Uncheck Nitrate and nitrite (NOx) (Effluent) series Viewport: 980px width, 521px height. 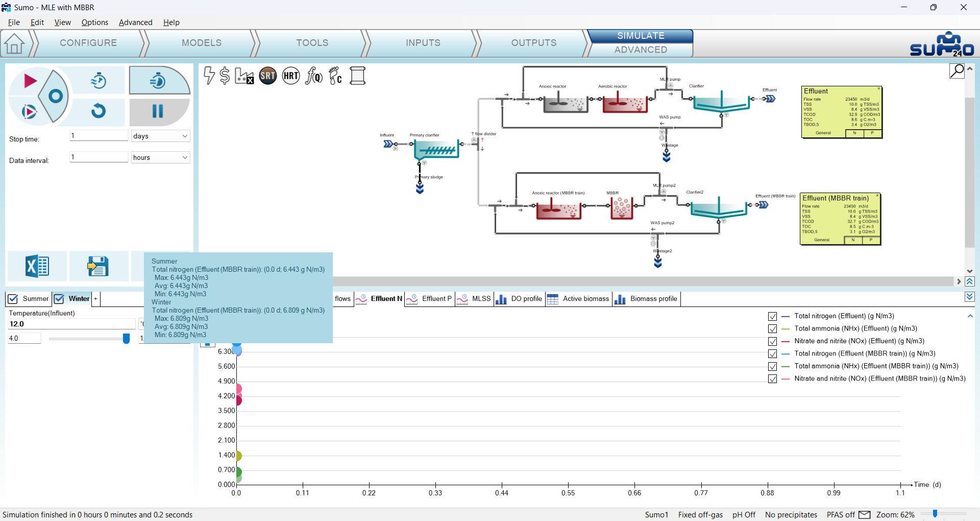click(x=773, y=342)
